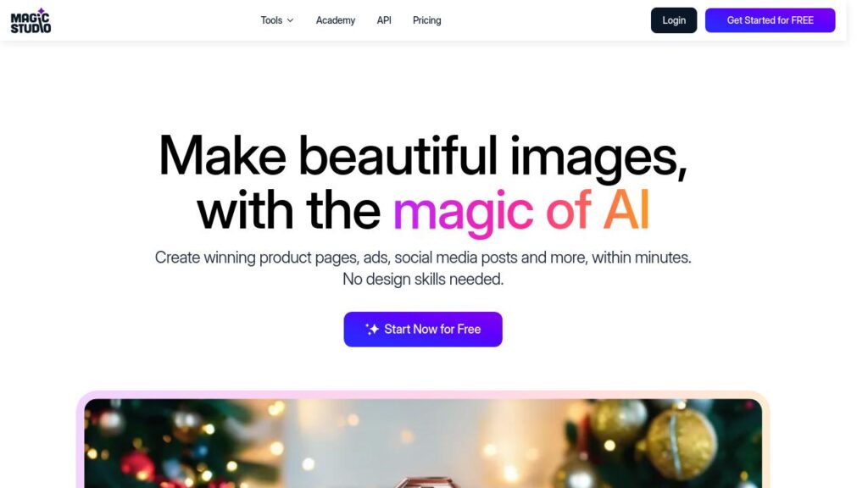
Task: Open the API link
Action: (384, 20)
